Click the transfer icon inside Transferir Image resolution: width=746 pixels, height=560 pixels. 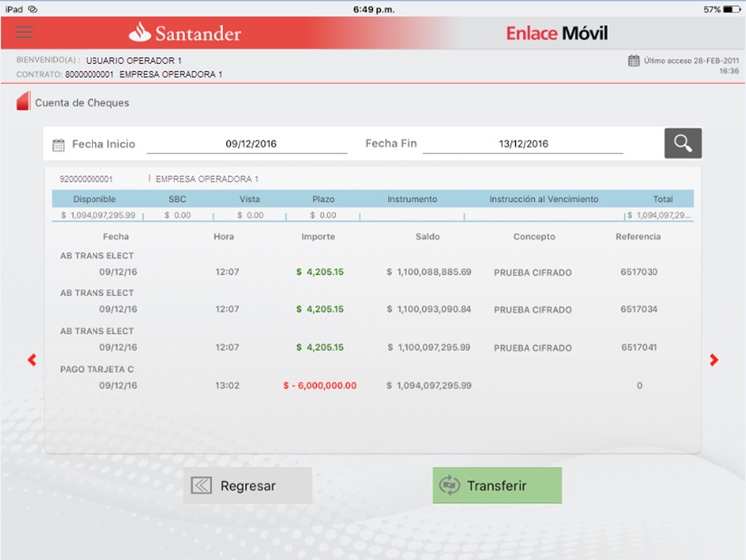pyautogui.click(x=450, y=485)
